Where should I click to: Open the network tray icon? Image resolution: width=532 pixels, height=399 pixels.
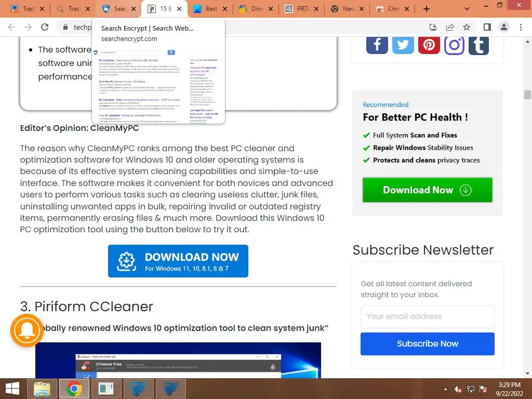471,389
